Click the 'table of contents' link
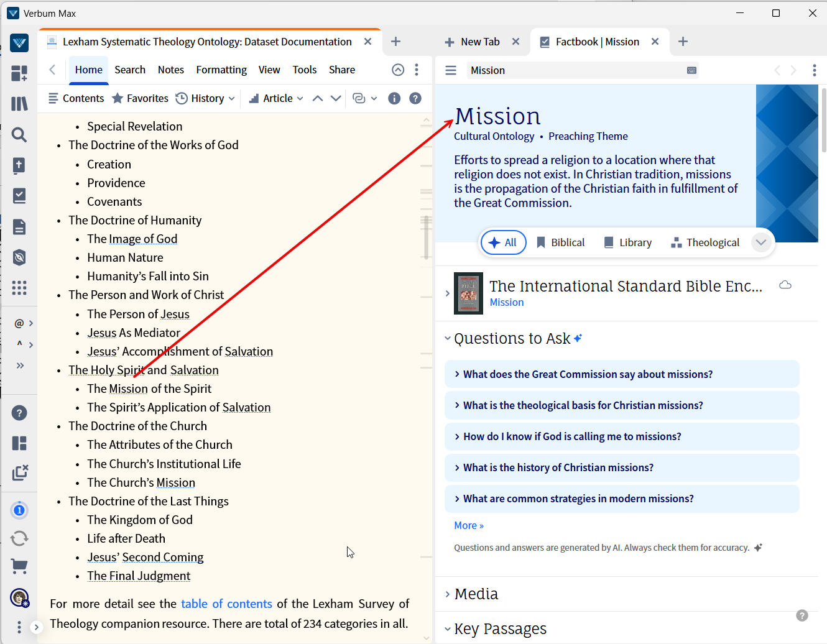 coord(226,604)
